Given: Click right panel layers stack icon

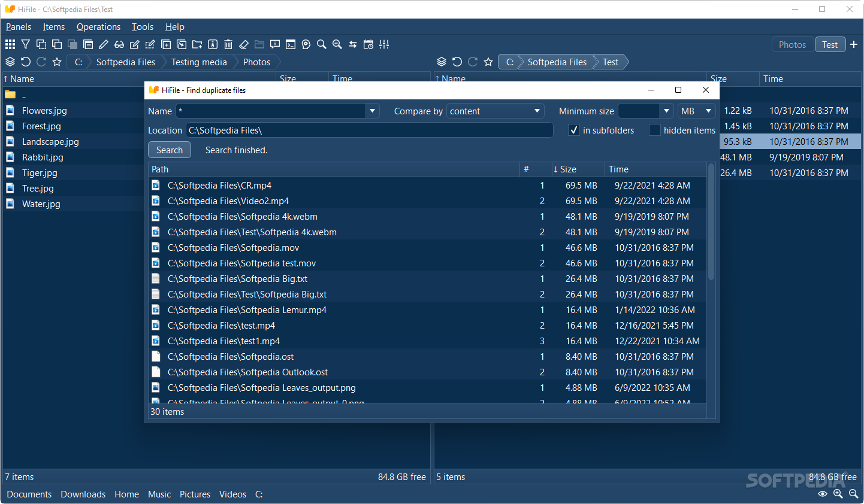Looking at the screenshot, I should (x=442, y=62).
